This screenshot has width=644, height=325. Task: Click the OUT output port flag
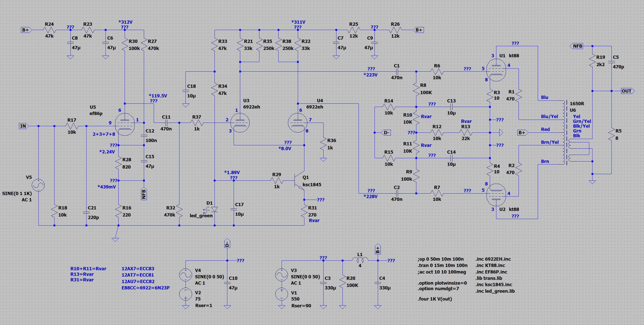tap(627, 91)
